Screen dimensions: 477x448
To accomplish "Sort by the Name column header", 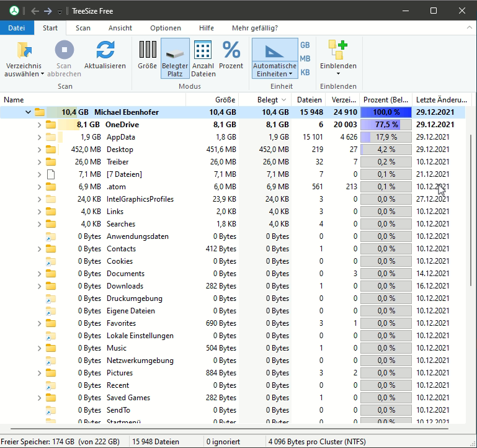I will pyautogui.click(x=93, y=100).
